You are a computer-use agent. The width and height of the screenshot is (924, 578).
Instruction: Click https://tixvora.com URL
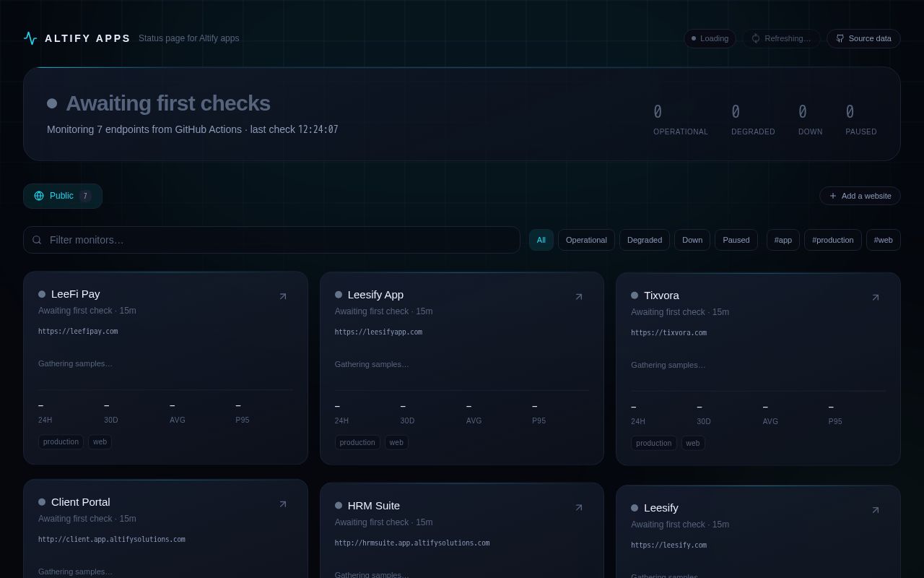pyautogui.click(x=668, y=333)
